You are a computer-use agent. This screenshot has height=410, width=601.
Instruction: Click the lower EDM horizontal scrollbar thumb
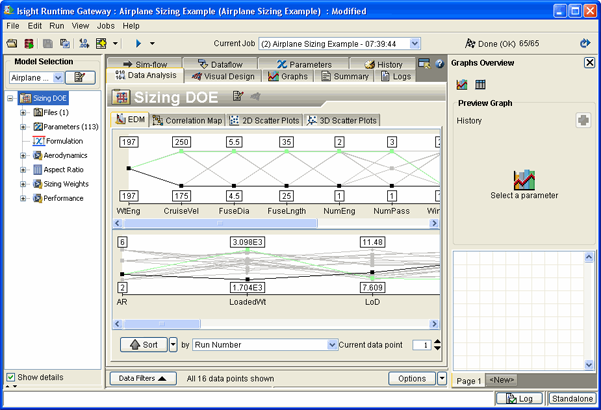pos(162,324)
